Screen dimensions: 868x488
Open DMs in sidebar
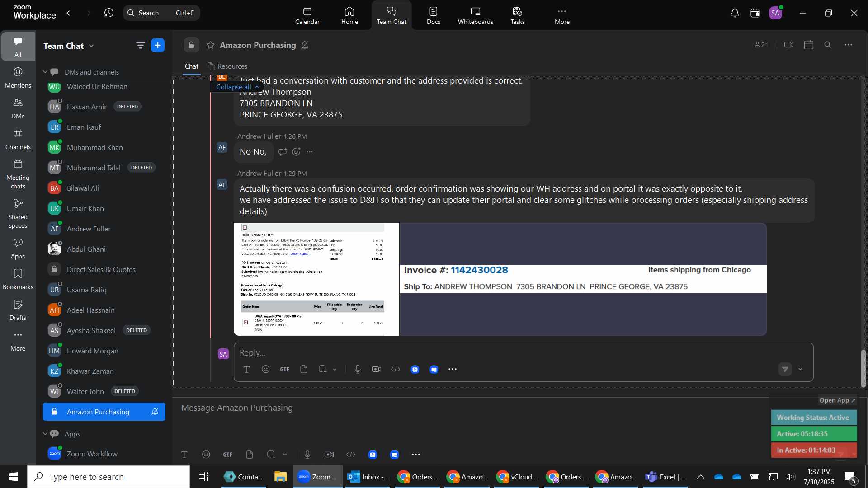(x=18, y=108)
